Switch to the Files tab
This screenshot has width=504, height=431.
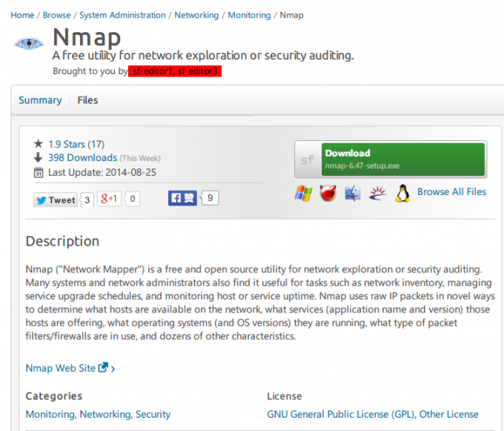[x=87, y=100]
